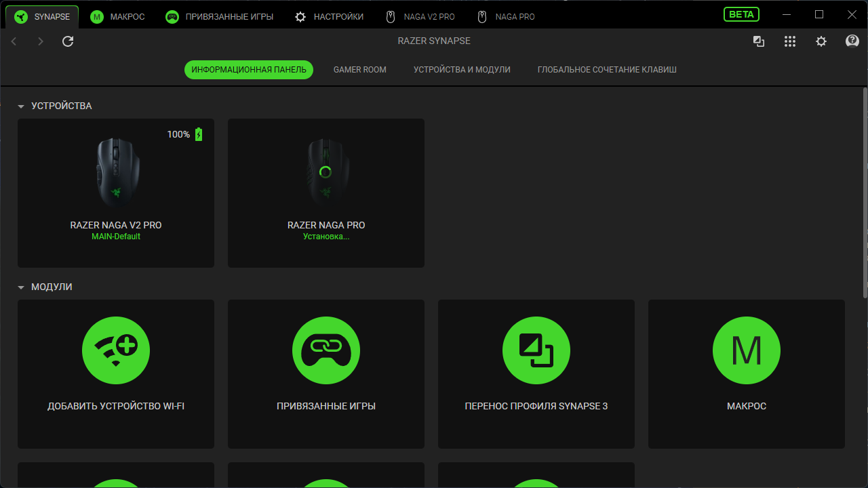
Task: Select the GAMER ROOM sub-tab
Action: point(360,70)
